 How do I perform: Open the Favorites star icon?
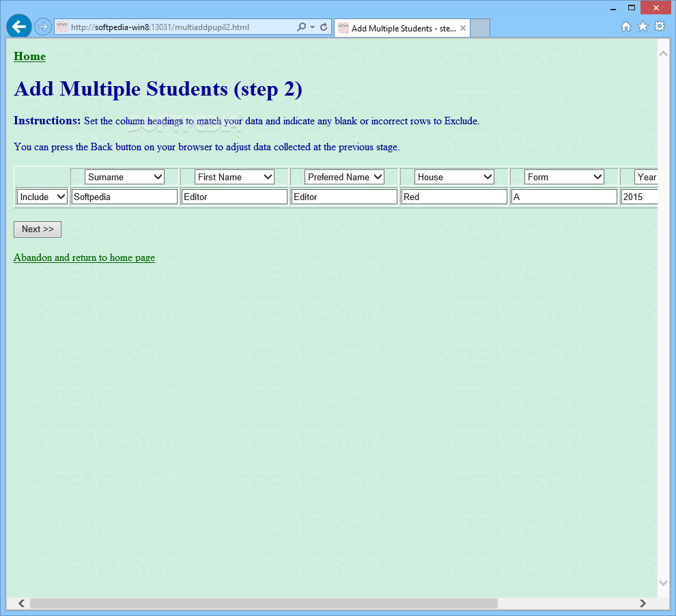pos(643,27)
